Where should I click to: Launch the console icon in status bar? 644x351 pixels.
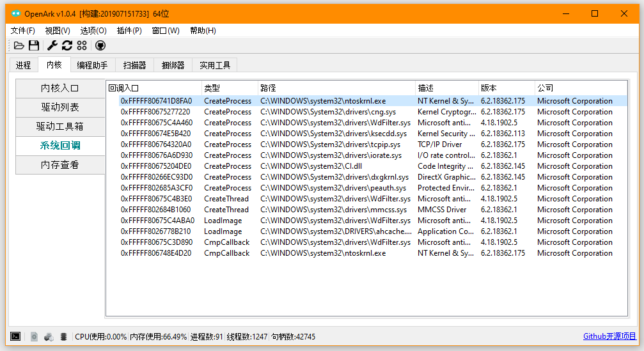[x=15, y=336]
